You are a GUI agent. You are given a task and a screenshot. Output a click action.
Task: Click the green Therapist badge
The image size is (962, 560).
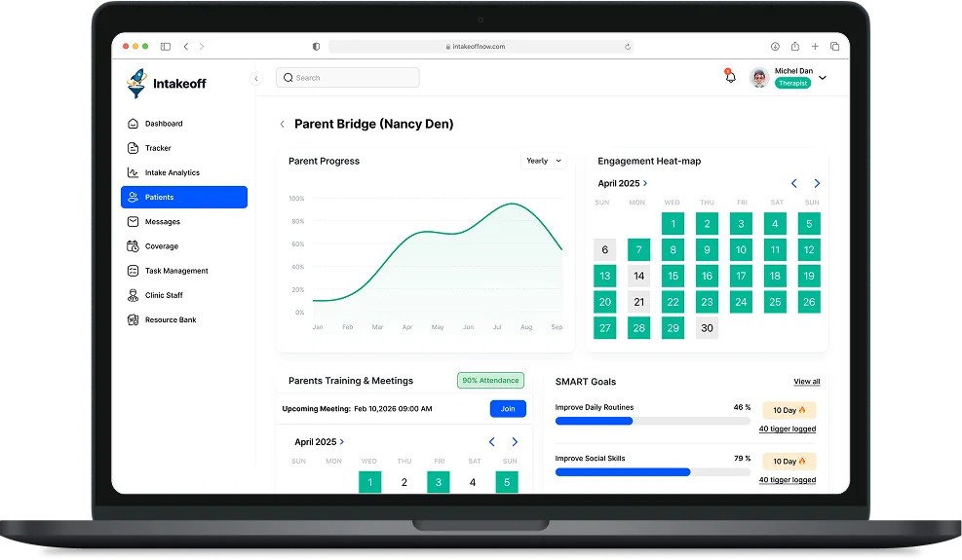(x=792, y=84)
